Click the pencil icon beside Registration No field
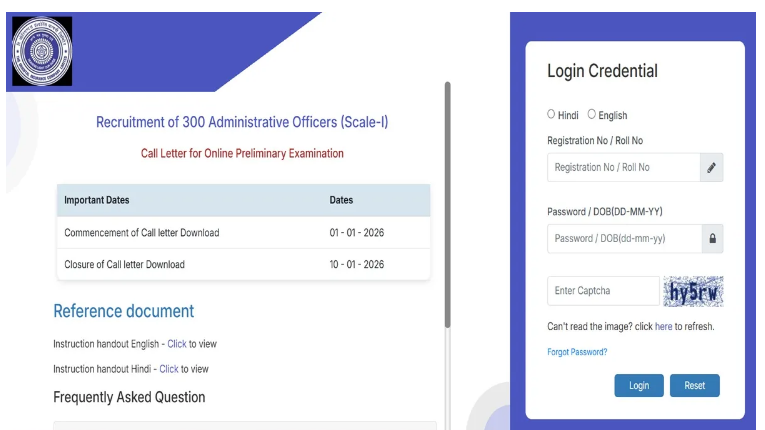 click(x=712, y=168)
